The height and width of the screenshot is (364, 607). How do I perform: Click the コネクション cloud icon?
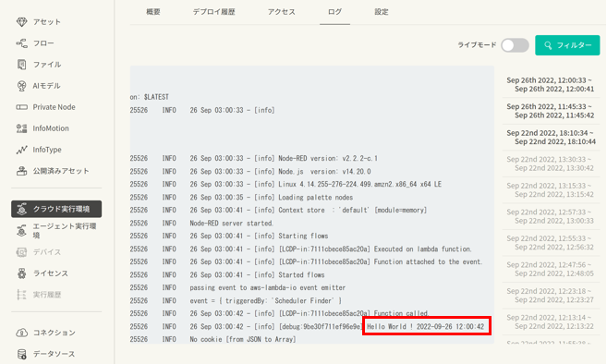(21, 333)
